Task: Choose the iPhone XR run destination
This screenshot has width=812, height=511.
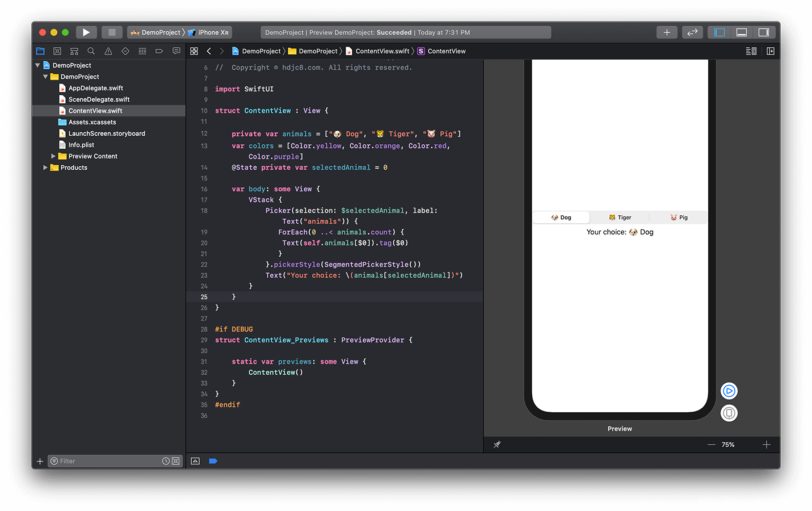Action: pyautogui.click(x=209, y=32)
